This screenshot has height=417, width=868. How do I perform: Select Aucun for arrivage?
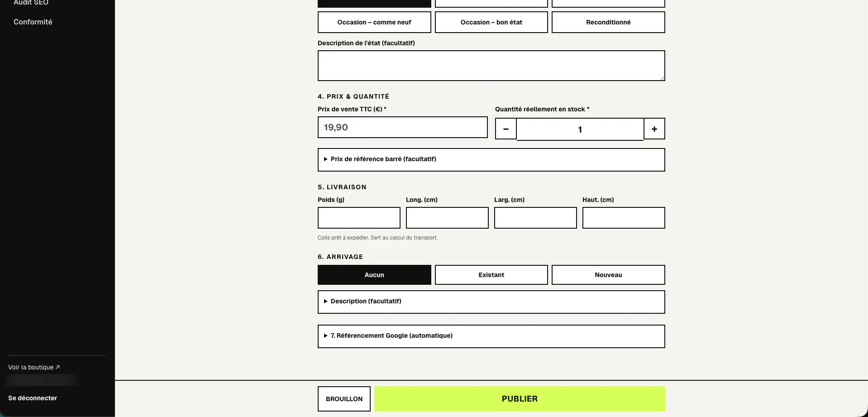[374, 275]
